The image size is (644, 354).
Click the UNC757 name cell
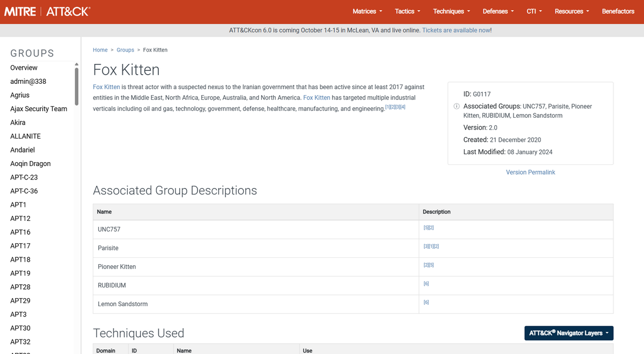(x=255, y=229)
